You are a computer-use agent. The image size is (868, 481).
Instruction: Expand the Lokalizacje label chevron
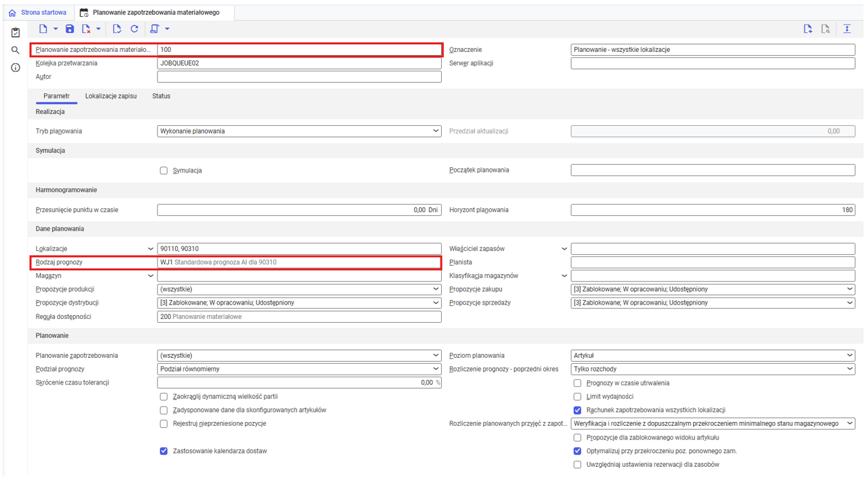click(x=151, y=249)
